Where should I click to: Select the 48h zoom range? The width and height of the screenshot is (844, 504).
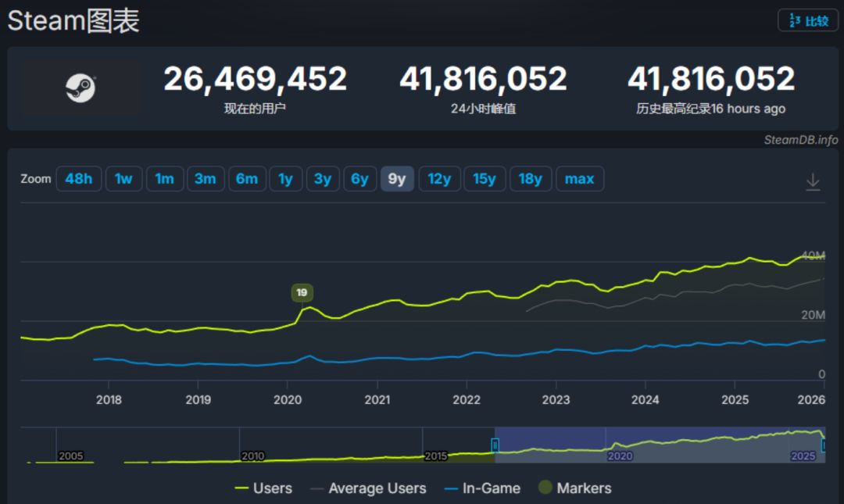(x=79, y=179)
